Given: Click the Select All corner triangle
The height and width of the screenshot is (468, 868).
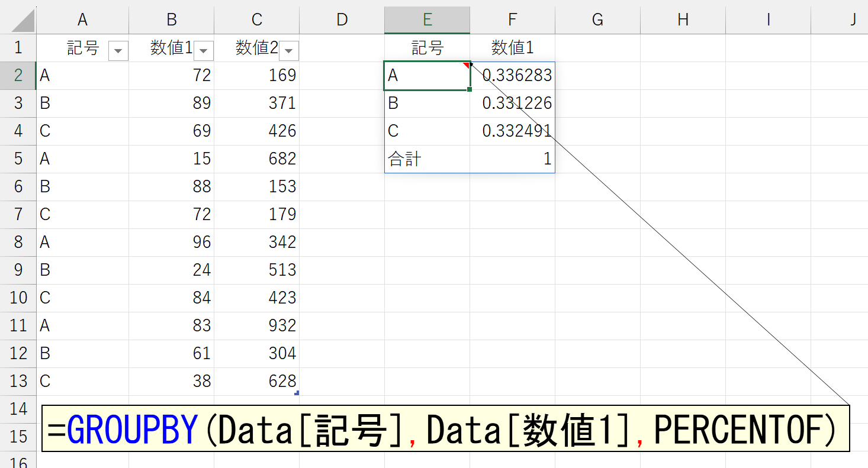Looking at the screenshot, I should pyautogui.click(x=22, y=21).
